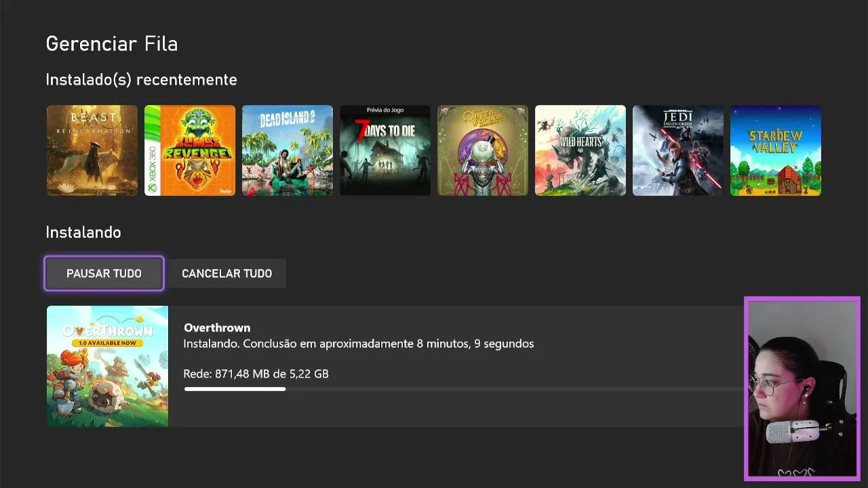
Task: Open the Beast Reincarnation game tile
Action: (92, 150)
